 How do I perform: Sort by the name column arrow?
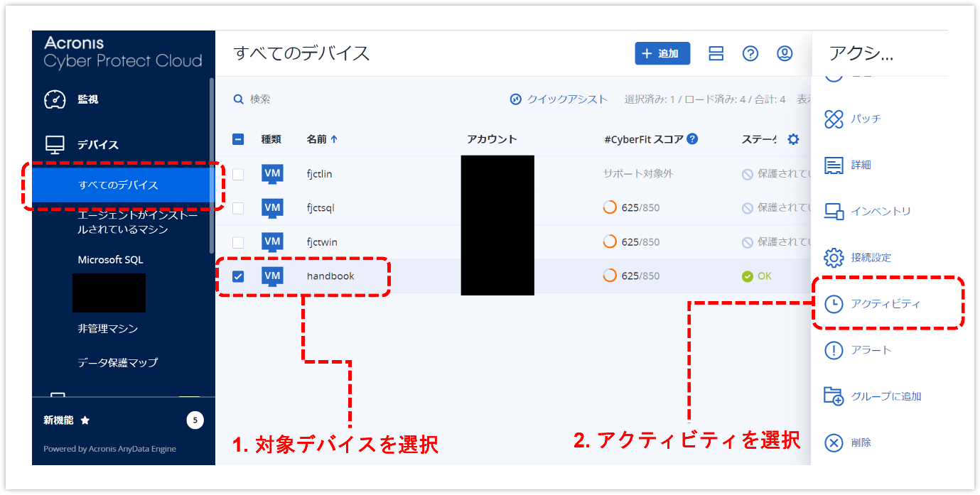click(334, 139)
